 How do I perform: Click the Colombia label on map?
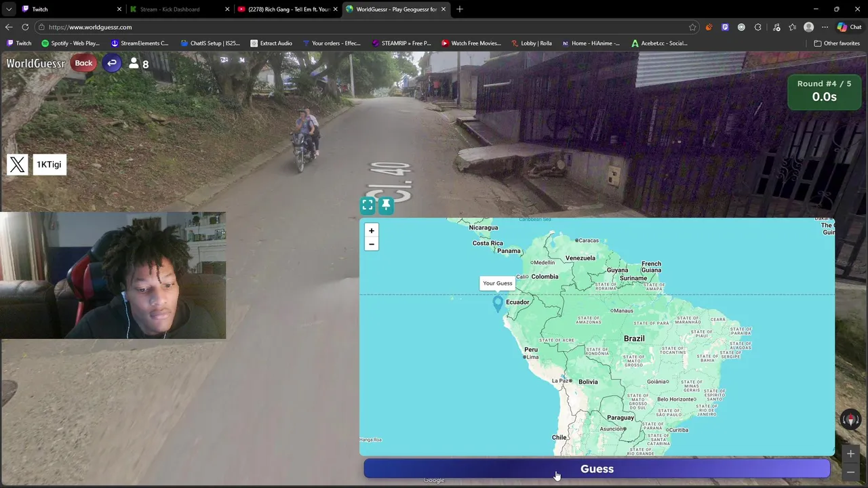(545, 277)
